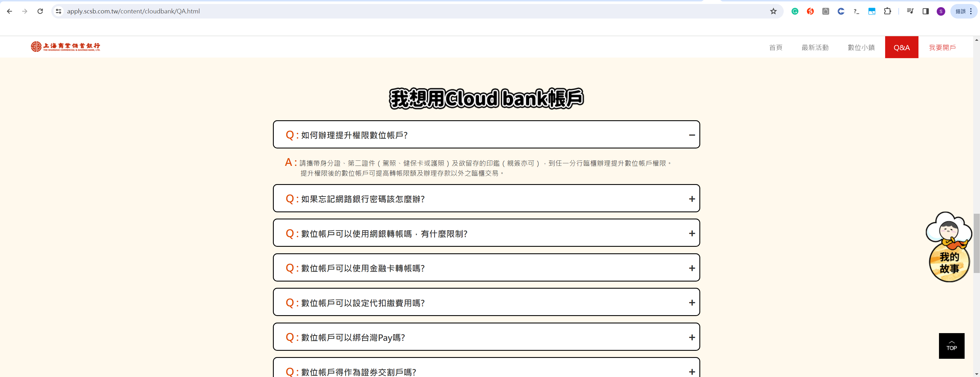This screenshot has width=980, height=377.
Task: Collapse the 如何辦理提升權限數位帳戶 question
Action: coord(692,135)
